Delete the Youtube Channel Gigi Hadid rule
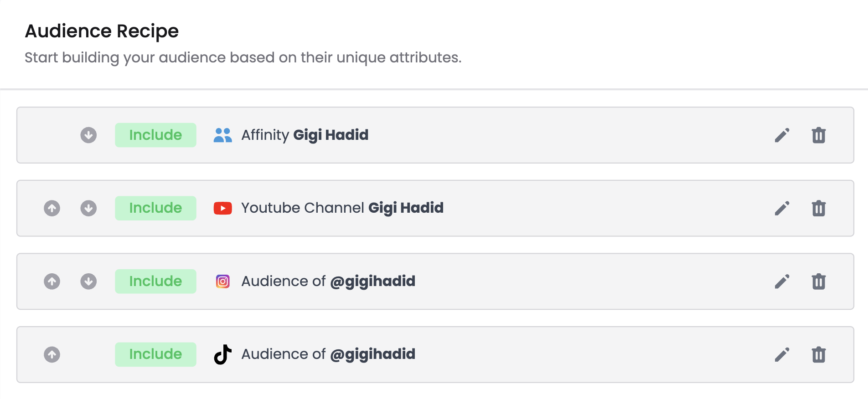This screenshot has width=868, height=399. click(819, 208)
